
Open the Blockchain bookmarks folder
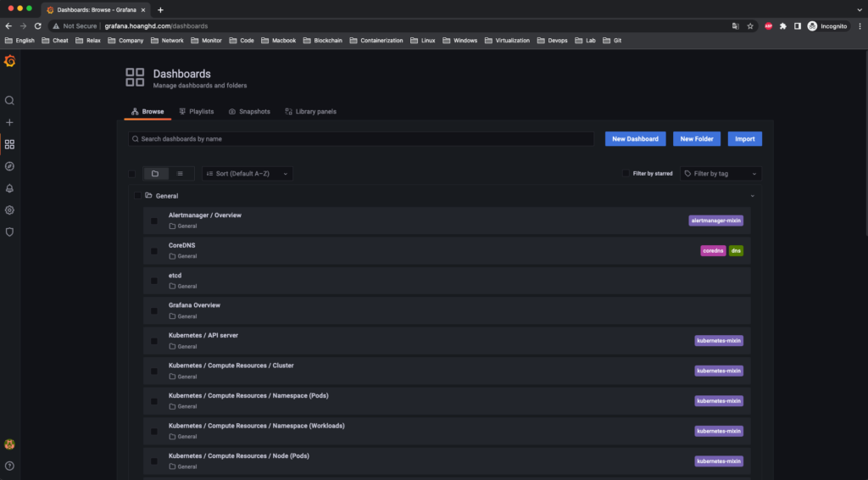[322, 41]
